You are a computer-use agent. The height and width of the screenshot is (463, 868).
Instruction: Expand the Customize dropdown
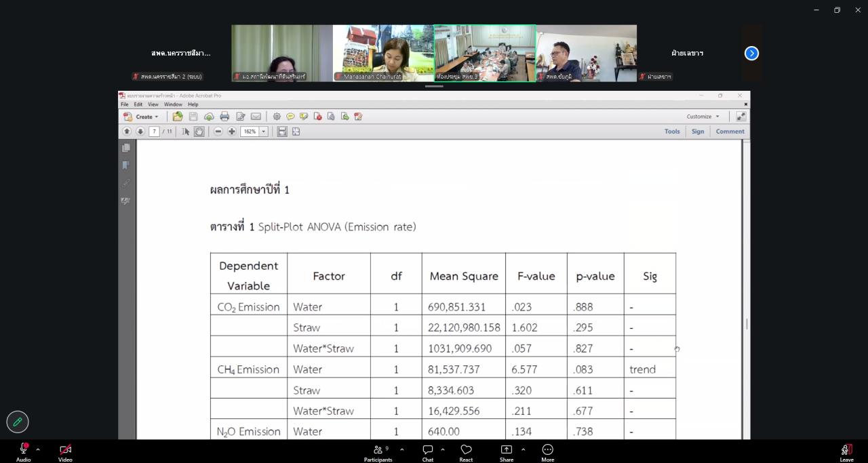tap(703, 117)
